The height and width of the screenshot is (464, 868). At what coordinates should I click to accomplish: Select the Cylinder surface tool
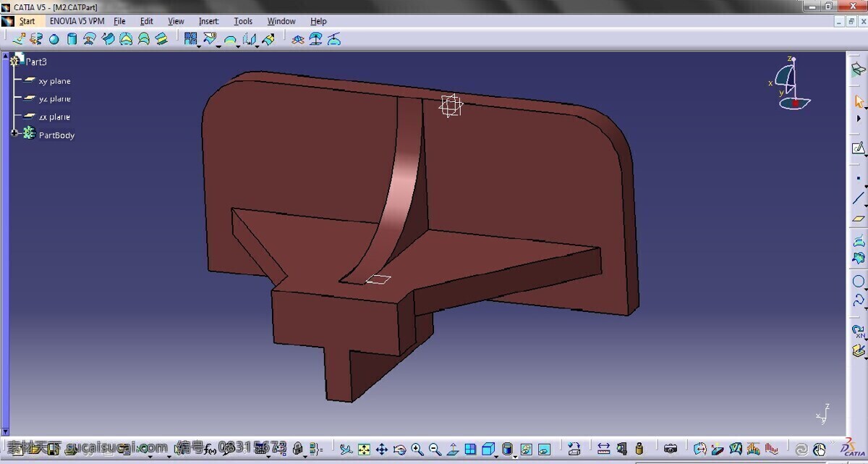tap(72, 39)
